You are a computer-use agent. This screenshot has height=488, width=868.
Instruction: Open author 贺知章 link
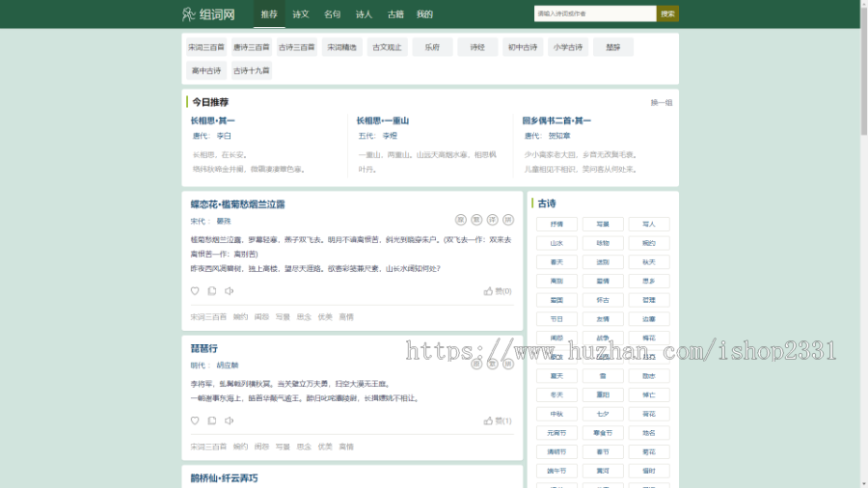tap(559, 136)
